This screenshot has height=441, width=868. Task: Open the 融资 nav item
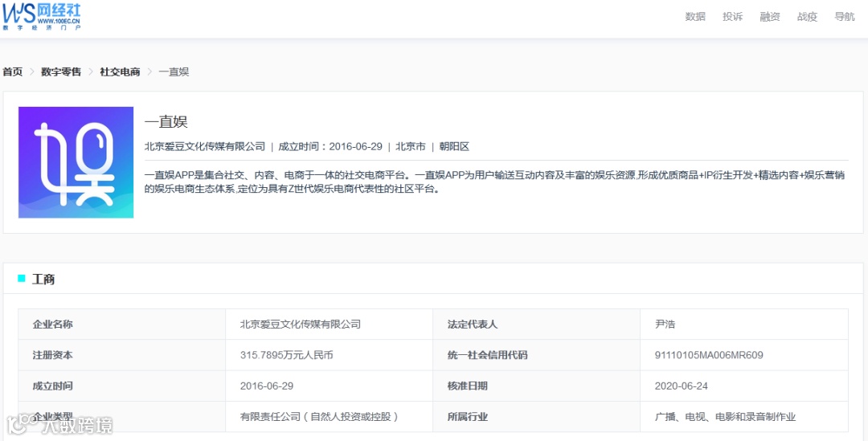pos(770,17)
